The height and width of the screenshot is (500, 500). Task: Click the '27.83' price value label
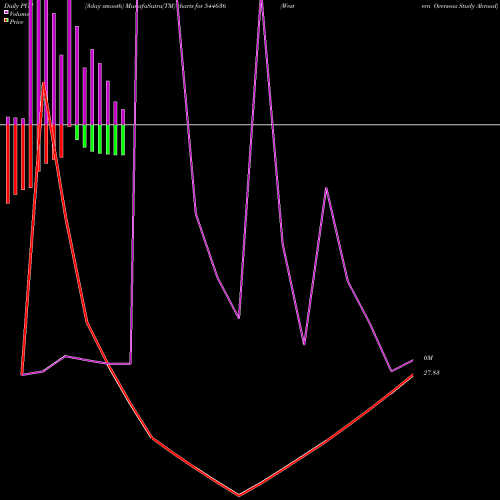431,373
